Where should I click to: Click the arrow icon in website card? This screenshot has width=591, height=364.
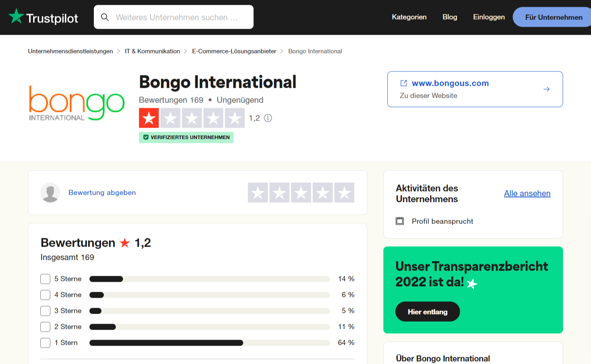coord(547,89)
